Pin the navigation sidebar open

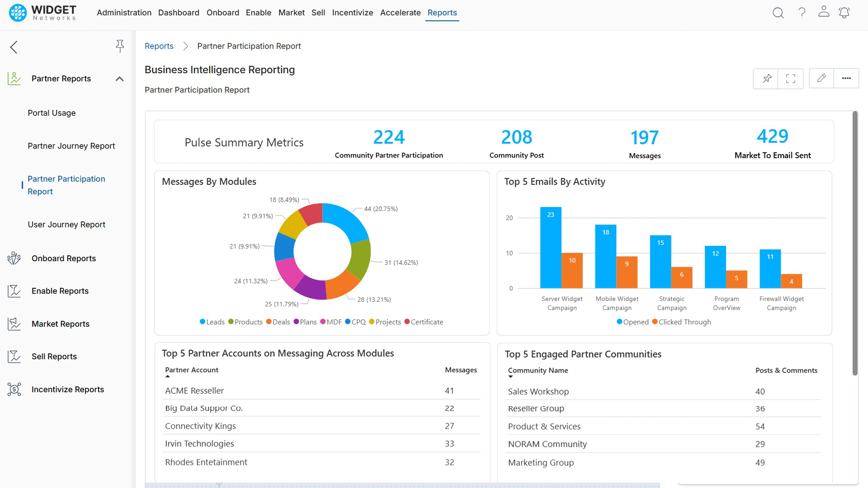click(120, 46)
